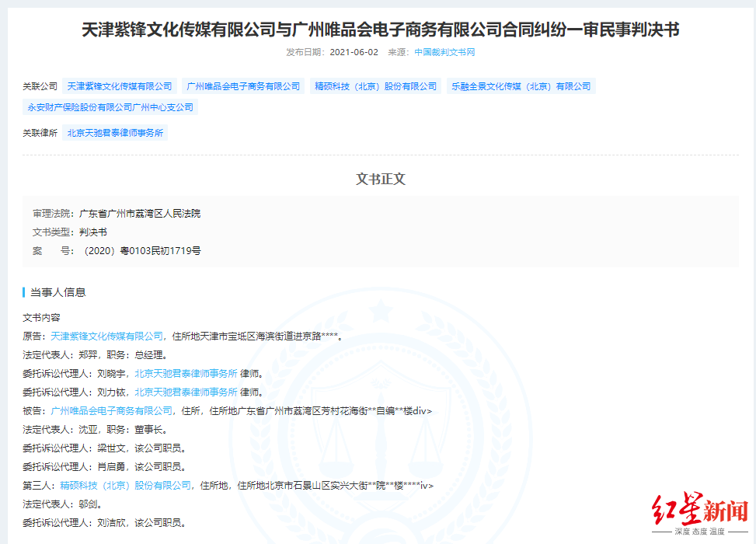Click court name 广东省广州市荔湾区人民法院
The width and height of the screenshot is (756, 544).
(140, 213)
